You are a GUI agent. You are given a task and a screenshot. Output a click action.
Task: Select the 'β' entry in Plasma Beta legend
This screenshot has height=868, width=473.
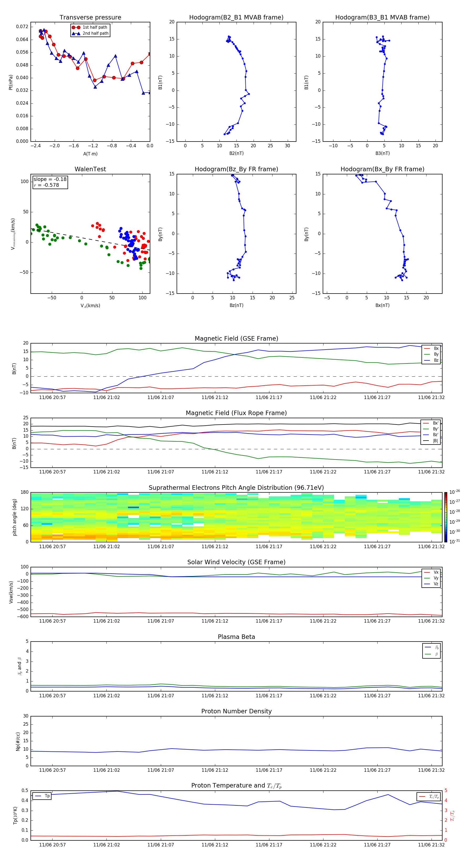click(431, 654)
